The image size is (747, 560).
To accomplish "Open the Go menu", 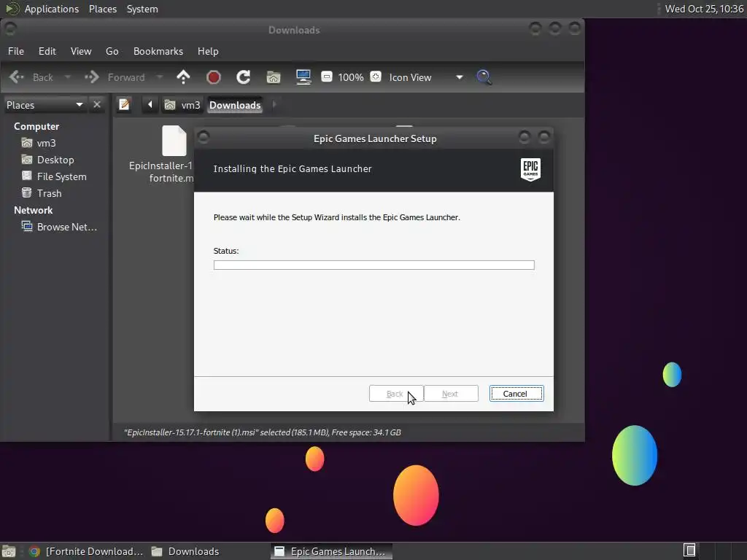I will point(112,51).
